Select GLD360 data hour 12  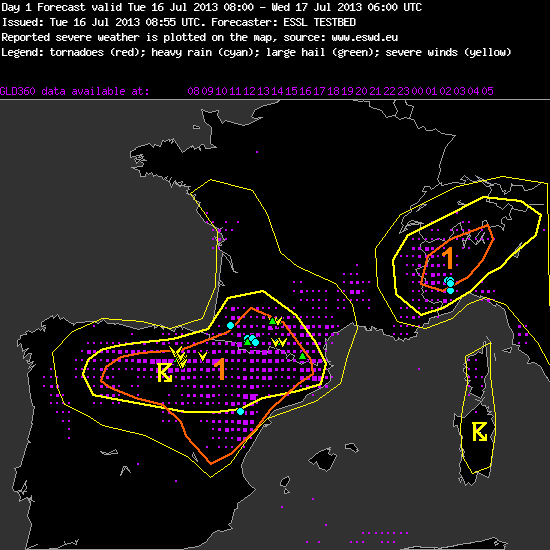point(249,91)
